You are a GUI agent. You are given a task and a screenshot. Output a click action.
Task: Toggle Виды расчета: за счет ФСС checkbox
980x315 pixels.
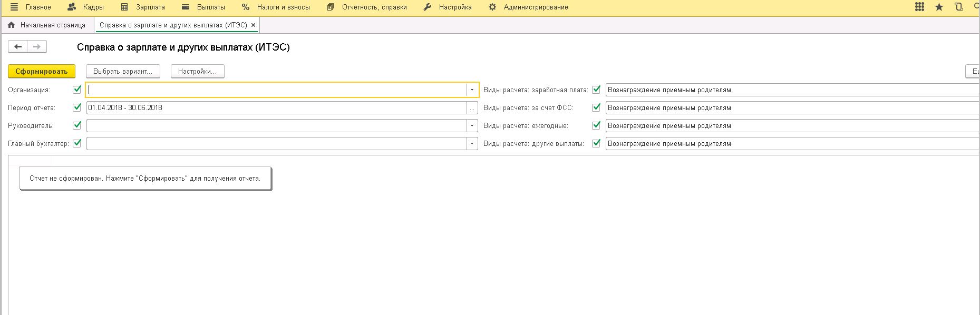pyautogui.click(x=596, y=107)
